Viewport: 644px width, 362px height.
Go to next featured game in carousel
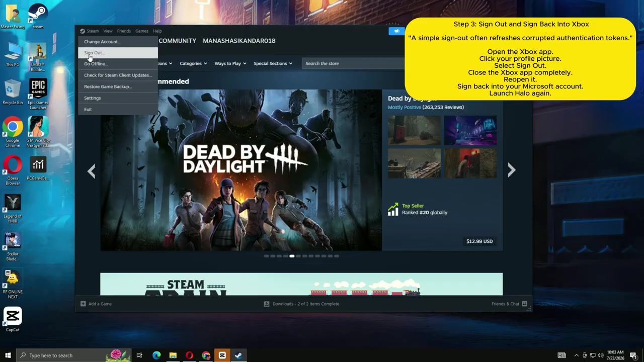pos(511,170)
